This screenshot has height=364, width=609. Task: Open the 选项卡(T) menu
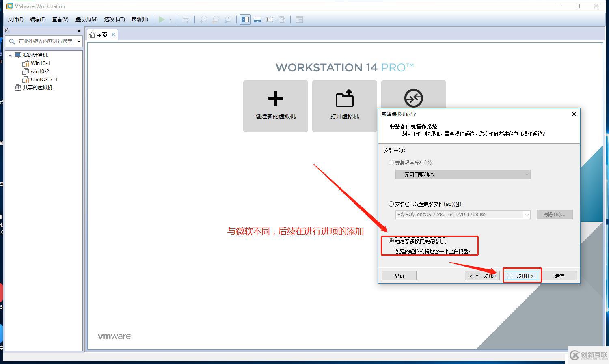click(x=114, y=19)
